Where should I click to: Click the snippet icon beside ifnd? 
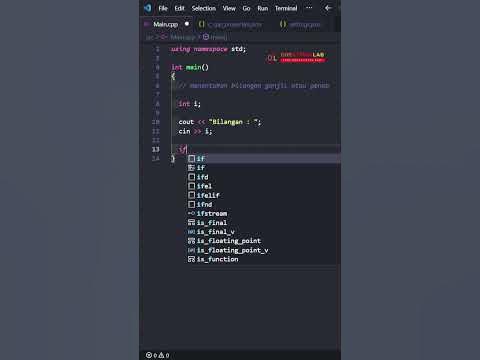pyautogui.click(x=191, y=204)
